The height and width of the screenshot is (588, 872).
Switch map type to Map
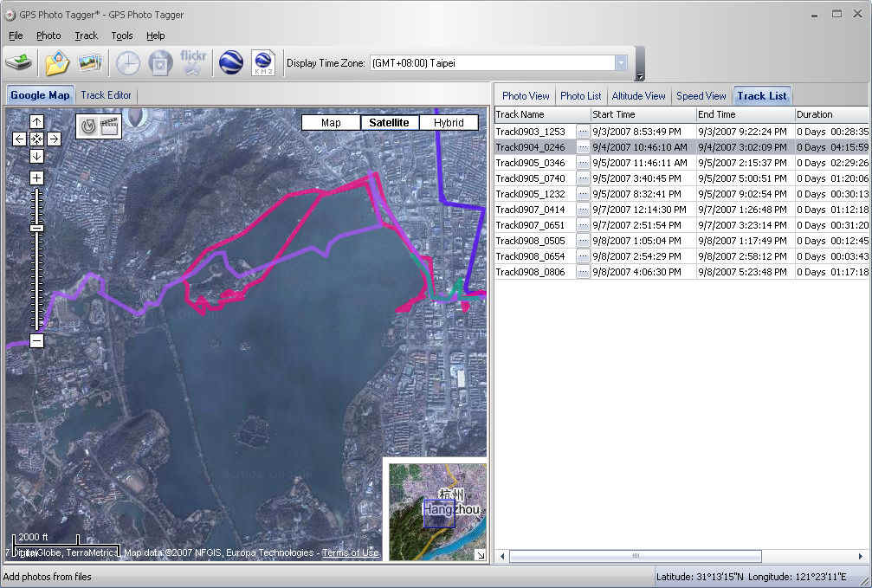click(331, 122)
